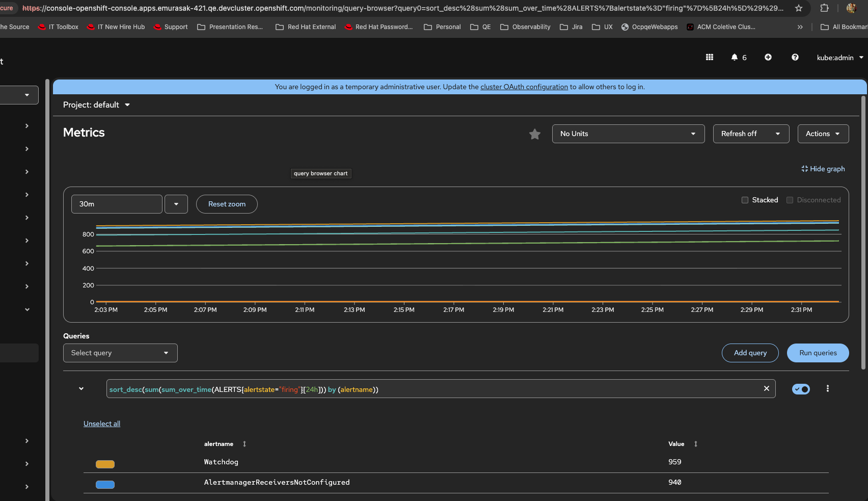868x501 pixels.
Task: Click the Run queries button
Action: (818, 353)
